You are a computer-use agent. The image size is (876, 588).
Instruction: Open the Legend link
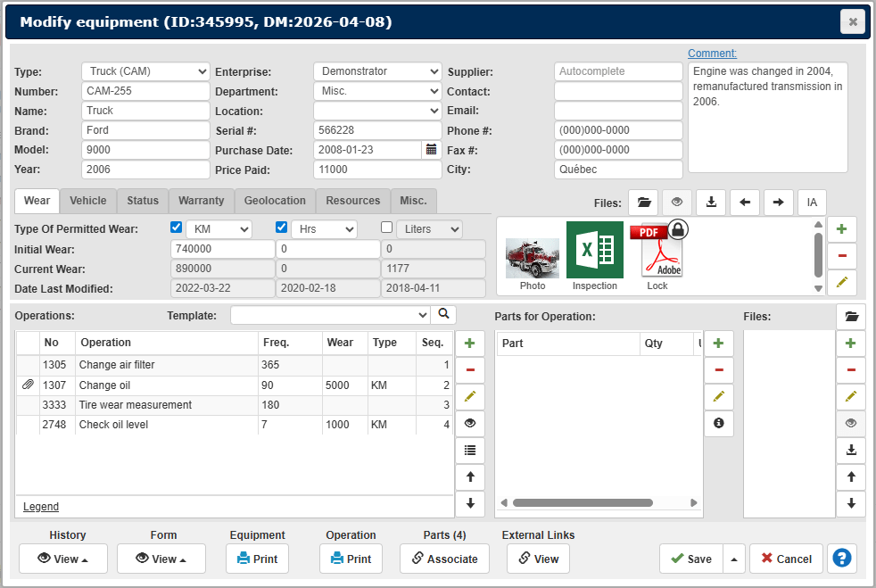pyautogui.click(x=41, y=507)
